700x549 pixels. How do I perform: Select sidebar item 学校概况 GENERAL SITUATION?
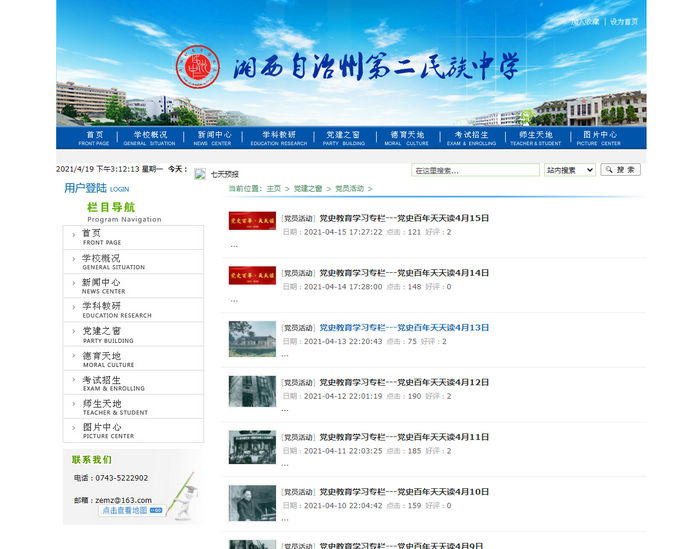[133, 262]
